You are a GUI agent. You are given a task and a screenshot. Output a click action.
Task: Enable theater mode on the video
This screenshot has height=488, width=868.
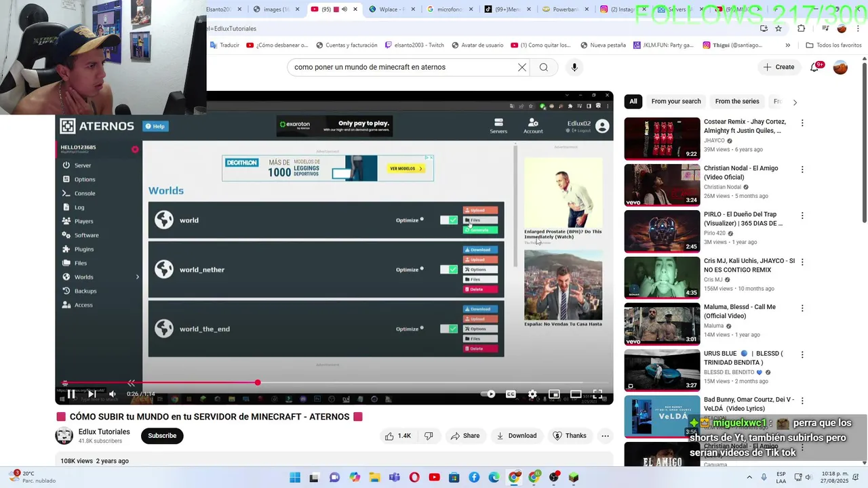pos(576,394)
